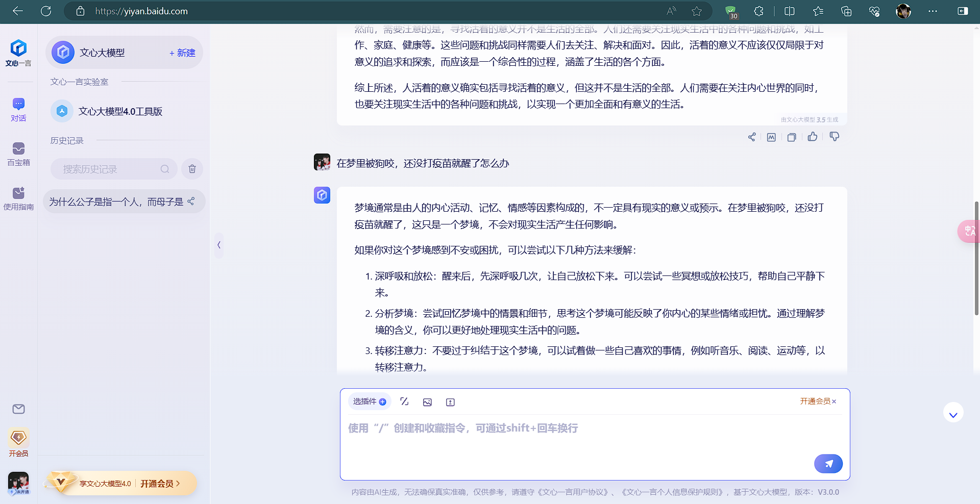980x504 pixels.
Task: Give the response a thumbs up
Action: click(x=813, y=137)
